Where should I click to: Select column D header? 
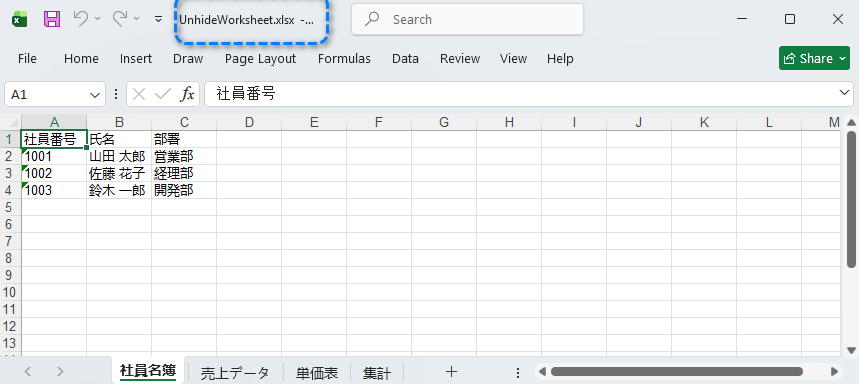[249, 122]
